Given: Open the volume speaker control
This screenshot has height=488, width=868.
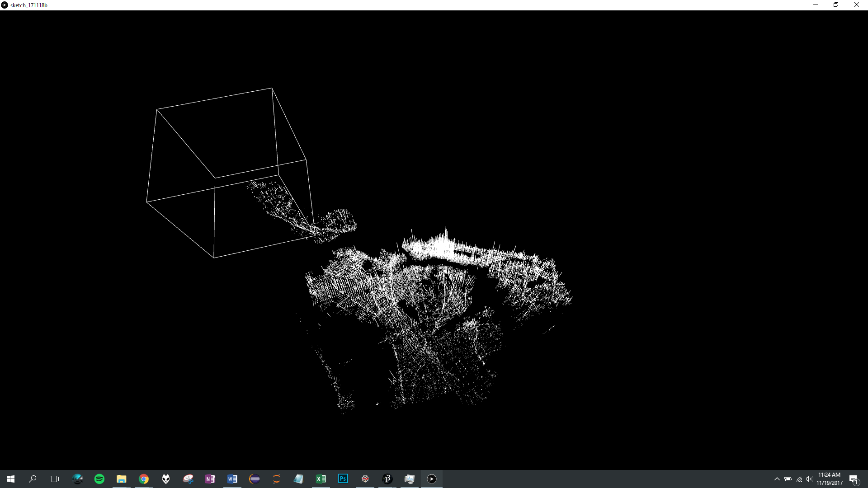Looking at the screenshot, I should (809, 479).
